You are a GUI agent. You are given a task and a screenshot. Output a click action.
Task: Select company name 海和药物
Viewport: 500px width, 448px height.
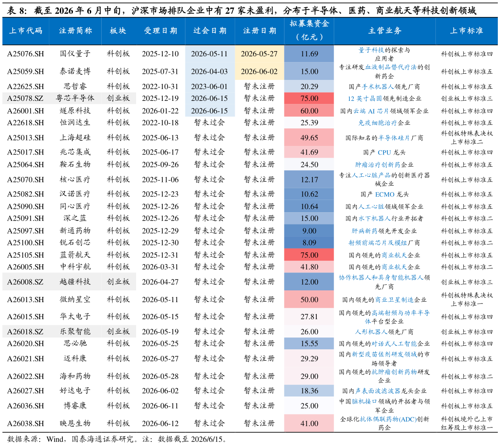(75, 376)
